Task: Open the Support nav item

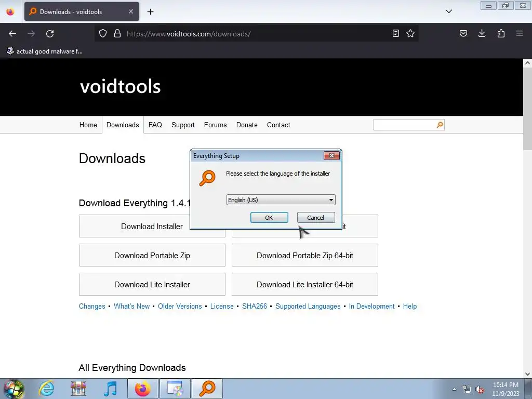Action: (183, 125)
